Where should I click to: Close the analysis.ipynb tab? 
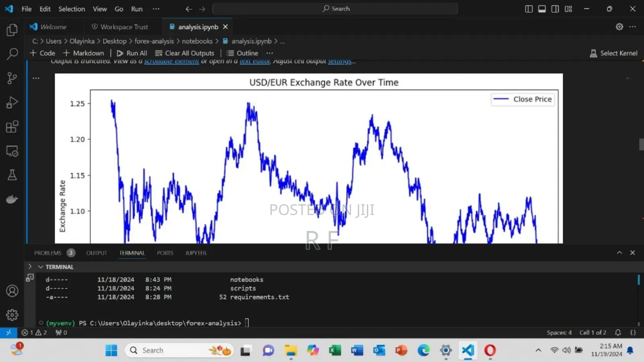point(225,27)
